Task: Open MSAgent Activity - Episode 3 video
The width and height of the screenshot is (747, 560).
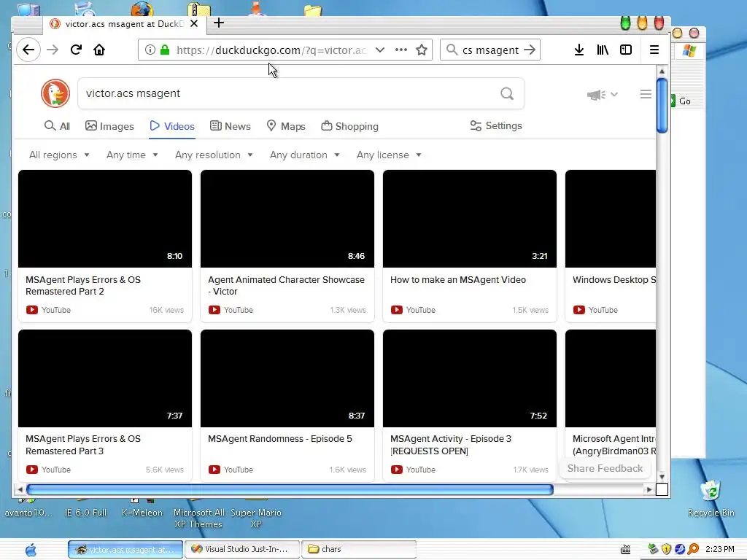Action: (x=451, y=445)
